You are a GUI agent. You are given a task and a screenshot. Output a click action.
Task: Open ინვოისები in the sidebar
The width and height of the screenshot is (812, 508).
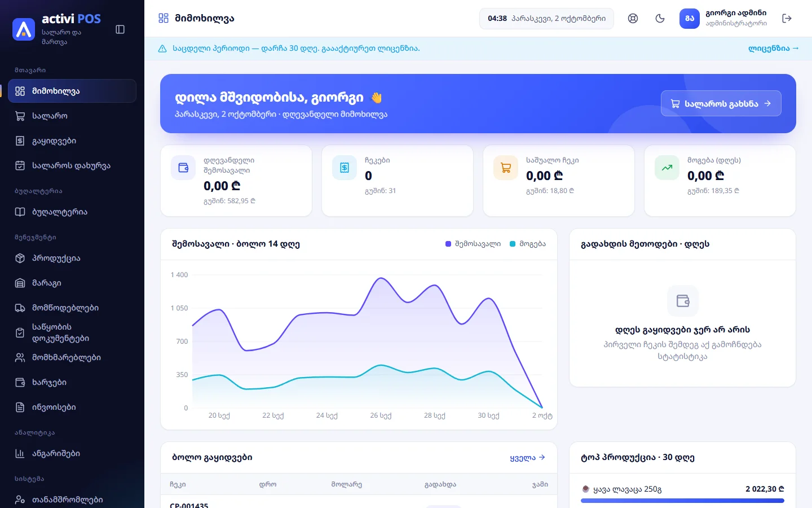click(72, 407)
